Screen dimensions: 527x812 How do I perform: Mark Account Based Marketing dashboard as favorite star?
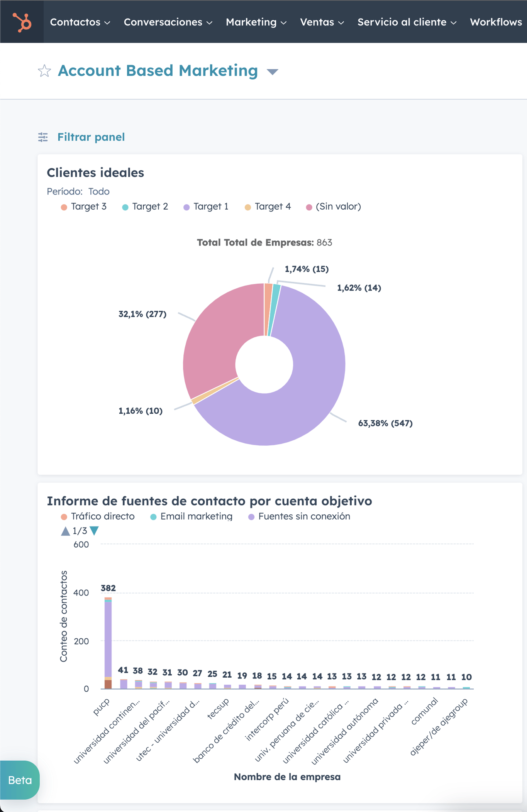click(44, 71)
